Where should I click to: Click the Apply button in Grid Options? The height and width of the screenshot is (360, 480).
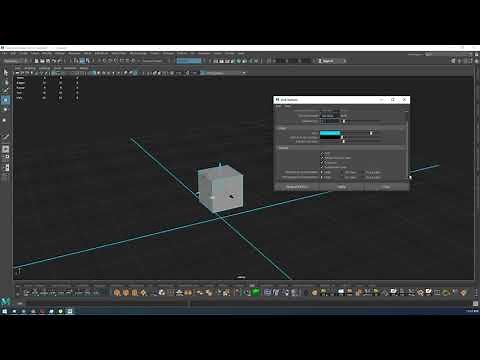coord(342,187)
